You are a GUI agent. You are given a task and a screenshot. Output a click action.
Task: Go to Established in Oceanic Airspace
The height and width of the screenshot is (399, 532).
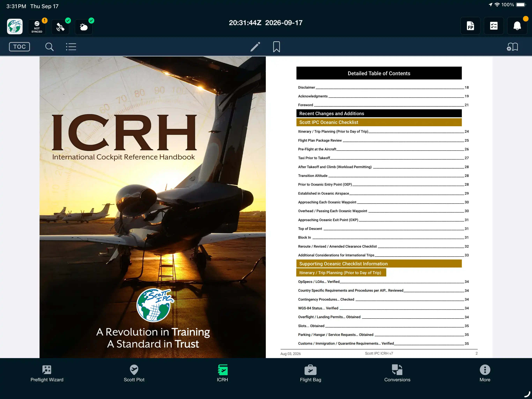click(x=383, y=193)
